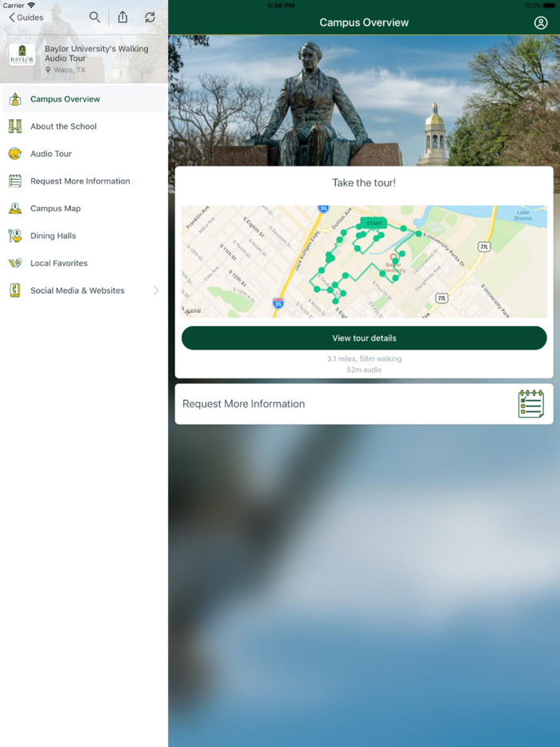Click the Dining Halls icon
This screenshot has height=747, width=560.
(x=15, y=235)
